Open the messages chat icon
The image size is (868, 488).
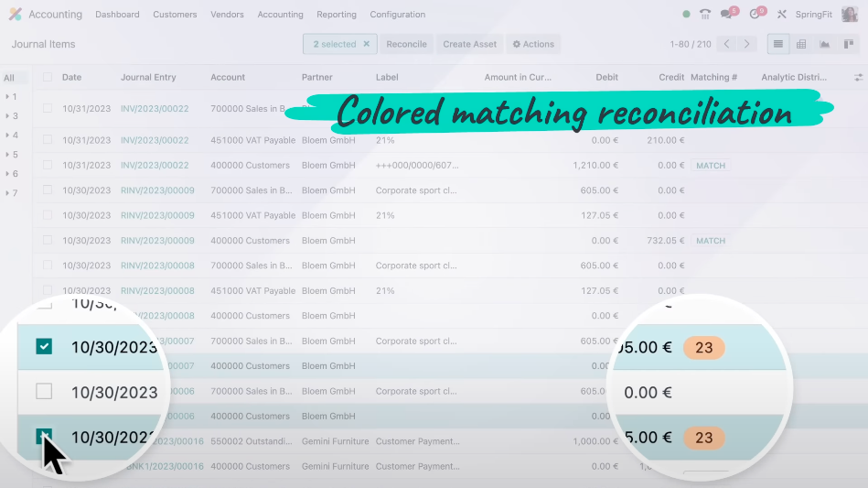tap(726, 15)
